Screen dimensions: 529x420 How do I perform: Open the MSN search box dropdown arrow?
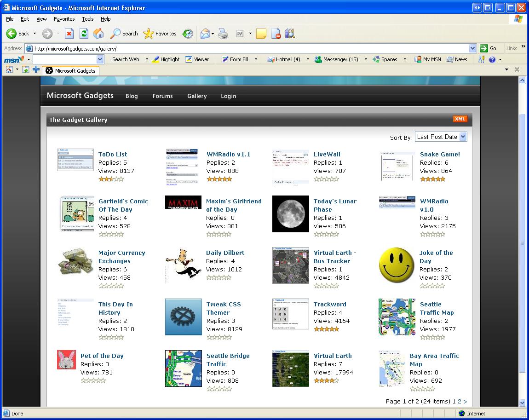[x=100, y=59]
